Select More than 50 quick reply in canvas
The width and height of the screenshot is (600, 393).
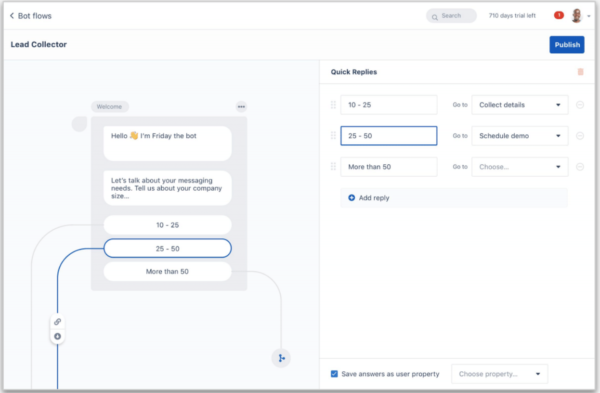click(167, 271)
